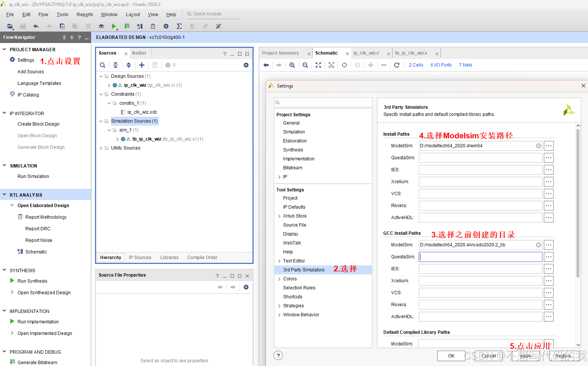Click the Settings dialog help question button
This screenshot has height=366, width=588.
(x=278, y=356)
